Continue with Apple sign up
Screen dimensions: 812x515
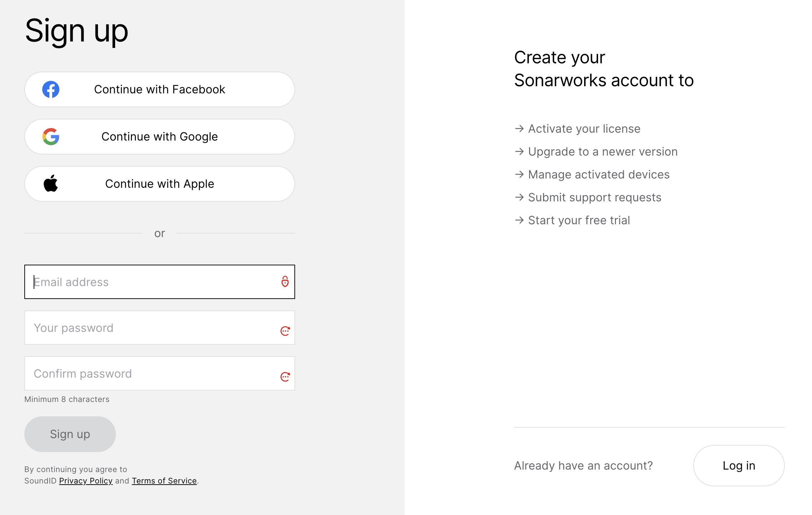160,184
